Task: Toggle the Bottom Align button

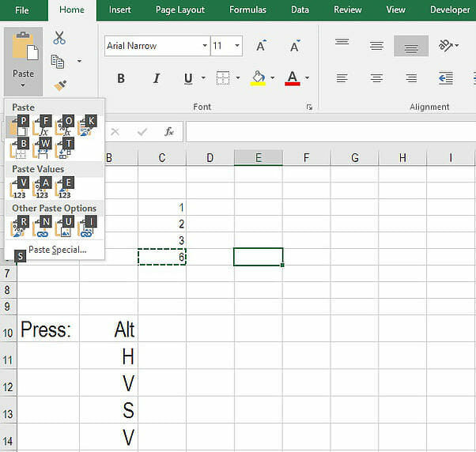Action: pyautogui.click(x=411, y=46)
